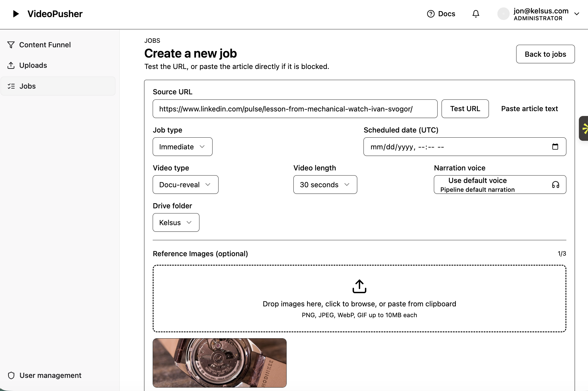Expand Video length 30 seconds dropdown

click(x=325, y=185)
